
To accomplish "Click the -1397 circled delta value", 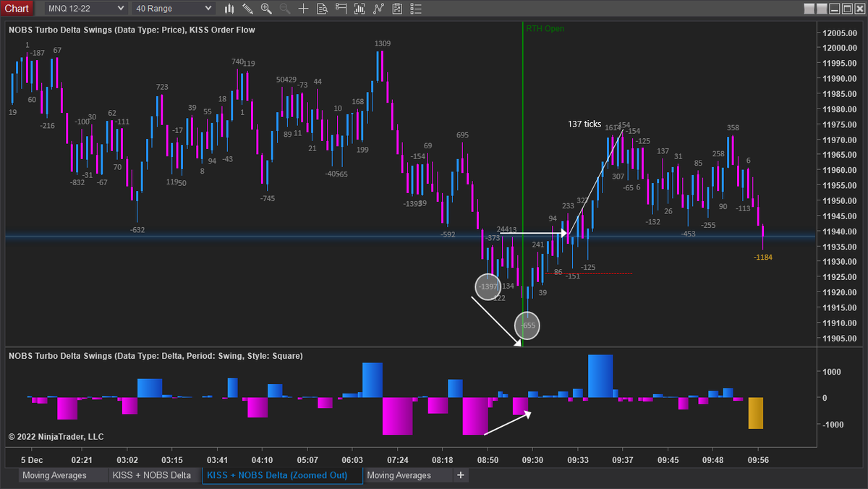I will pyautogui.click(x=488, y=287).
